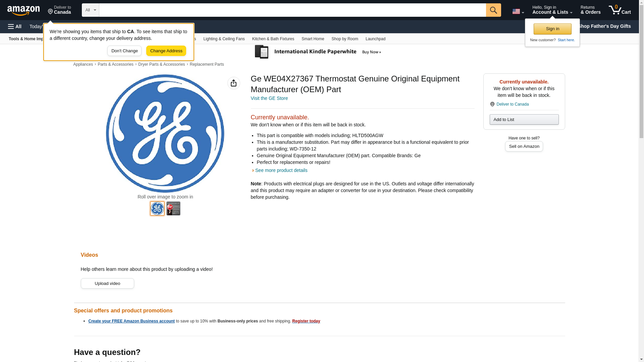The width and height of the screenshot is (644, 362).
Task: Open the search category All dropdown
Action: [x=90, y=10]
